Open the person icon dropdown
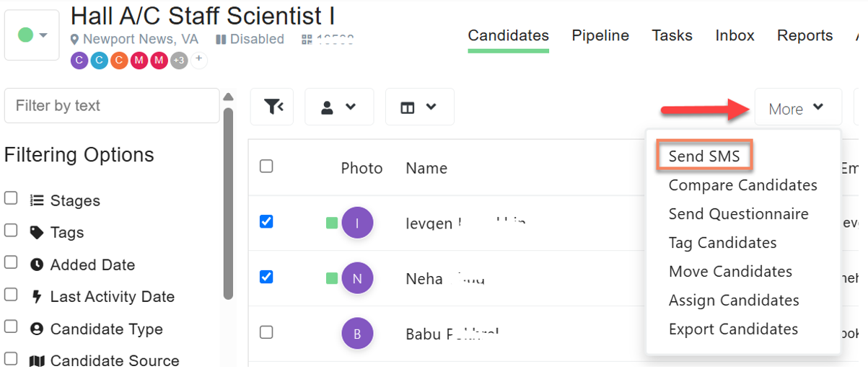Viewport: 868px width, 369px height. click(339, 107)
